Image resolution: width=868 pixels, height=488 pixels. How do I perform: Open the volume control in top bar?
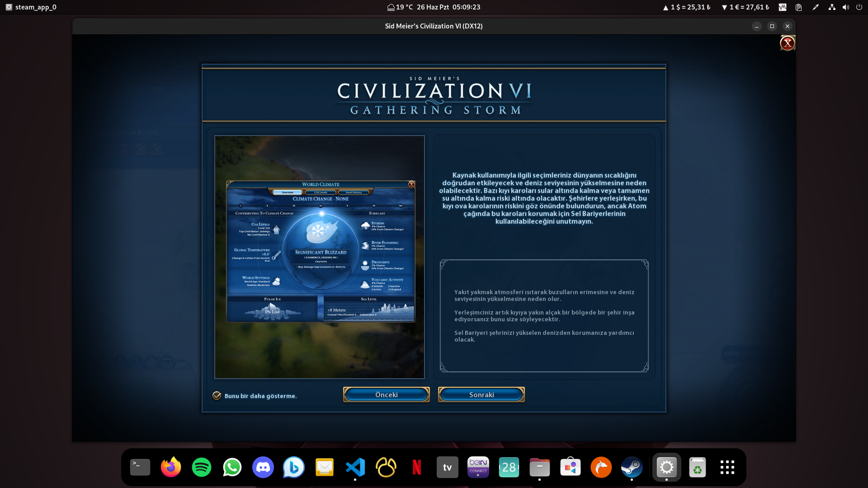845,7
